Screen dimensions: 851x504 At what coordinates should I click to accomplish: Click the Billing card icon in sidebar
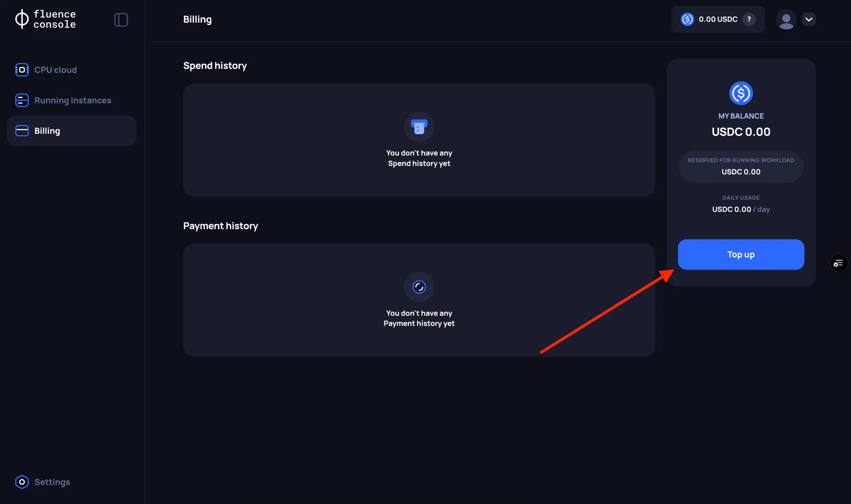point(22,130)
